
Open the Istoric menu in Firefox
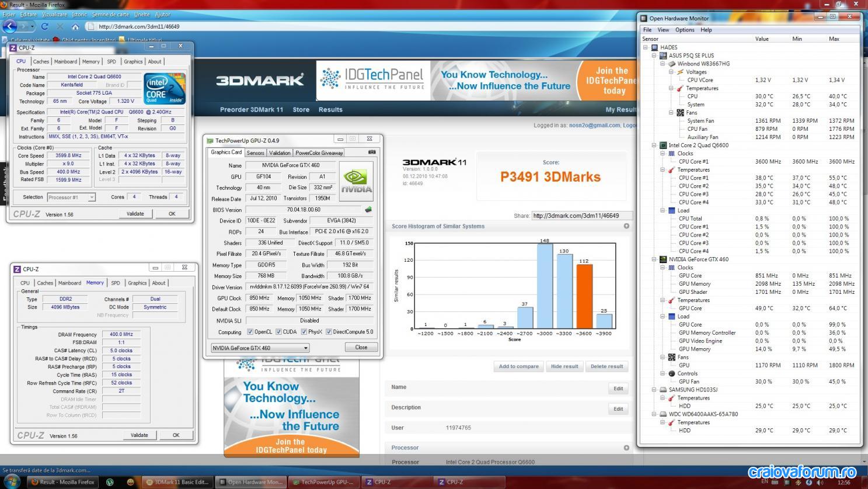pyautogui.click(x=79, y=14)
